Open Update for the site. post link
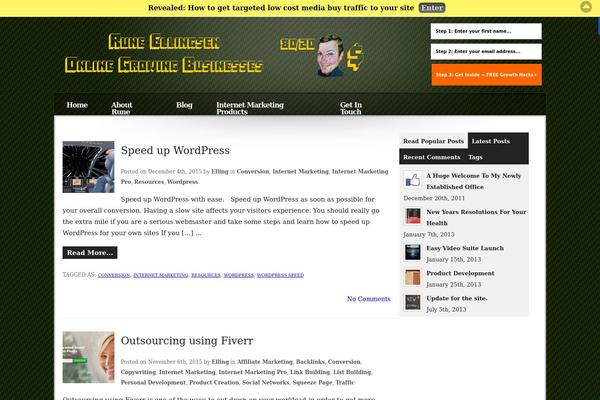600x400 pixels. [457, 298]
